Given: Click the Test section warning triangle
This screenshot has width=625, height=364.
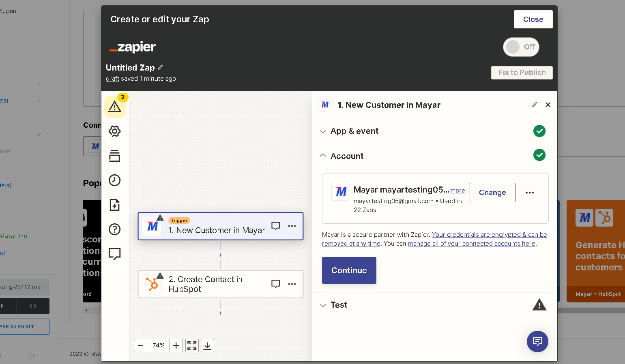Looking at the screenshot, I should tap(539, 304).
